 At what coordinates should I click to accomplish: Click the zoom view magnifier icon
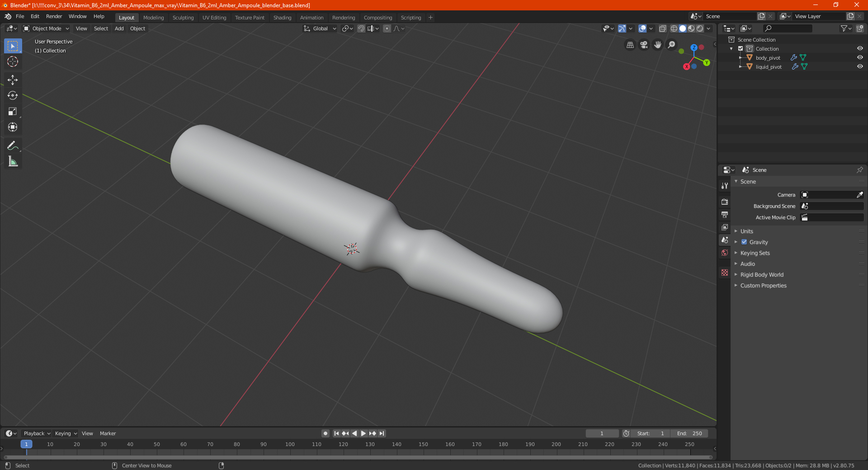(x=672, y=45)
